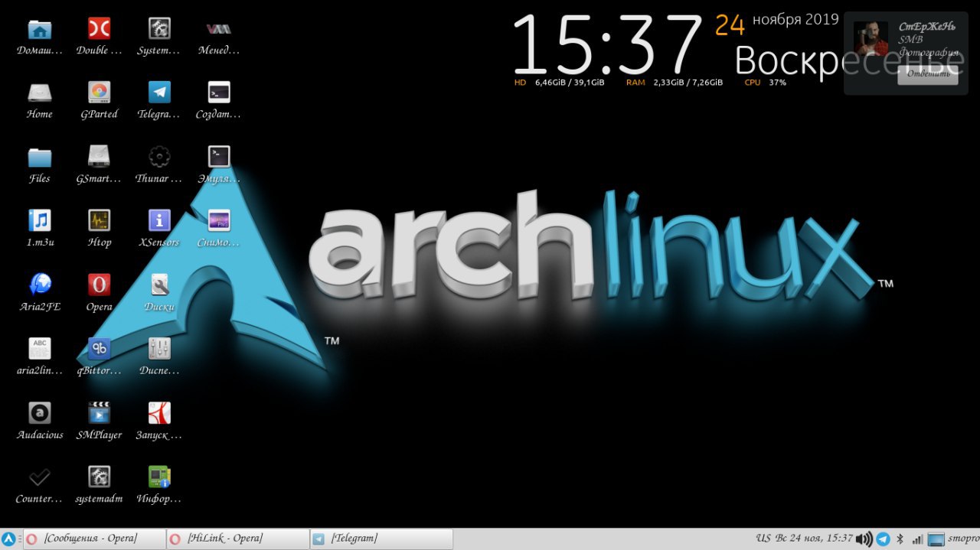Image resolution: width=980 pixels, height=550 pixels.
Task: Launch the Менед… virtual machine manager icon
Action: (x=219, y=29)
